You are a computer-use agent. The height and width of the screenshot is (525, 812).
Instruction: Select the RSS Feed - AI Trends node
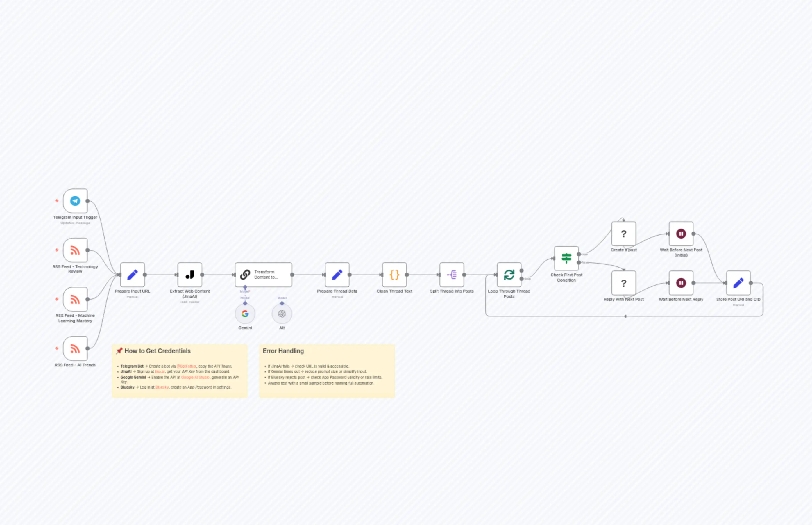(x=75, y=348)
